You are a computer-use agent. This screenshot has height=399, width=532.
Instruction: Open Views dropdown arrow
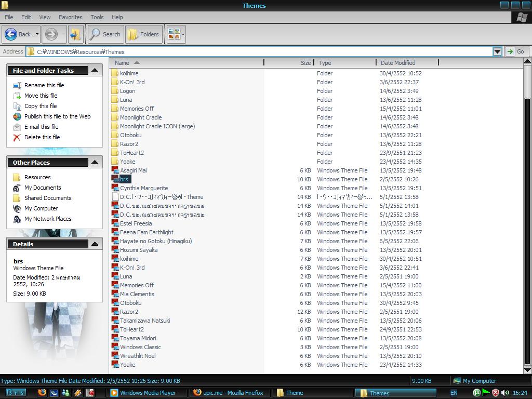183,34
